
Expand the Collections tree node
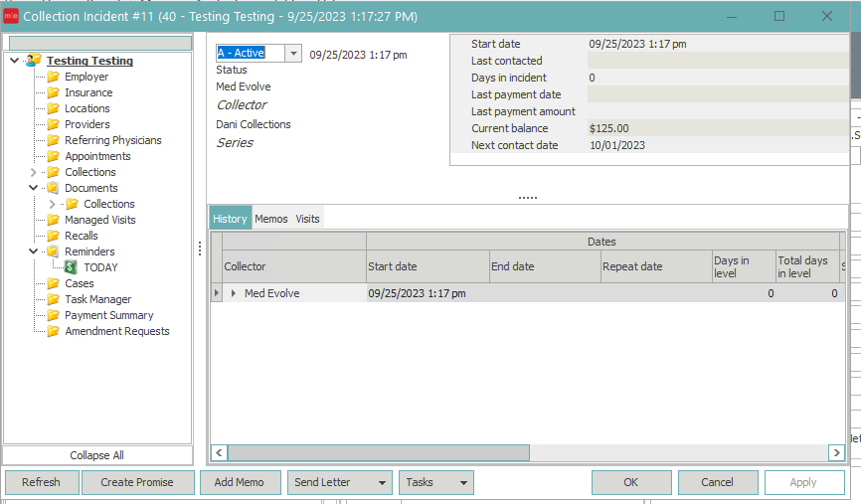(33, 172)
